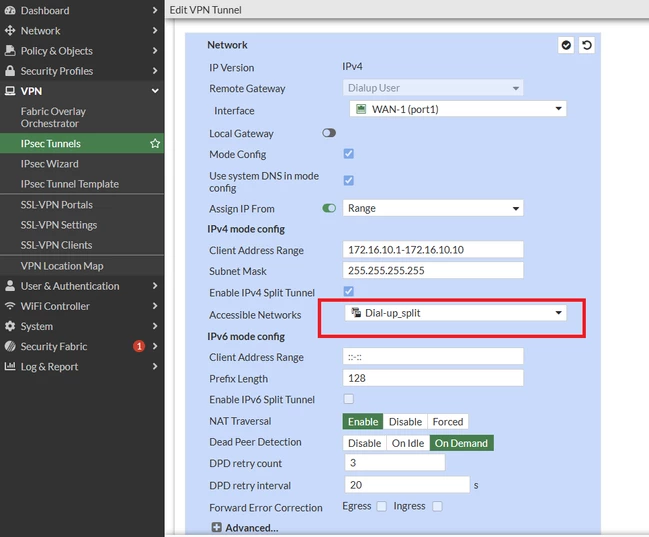Screen dimensions: 649x537
Task: Expand the WiFi Controller chevron
Action: tap(155, 306)
